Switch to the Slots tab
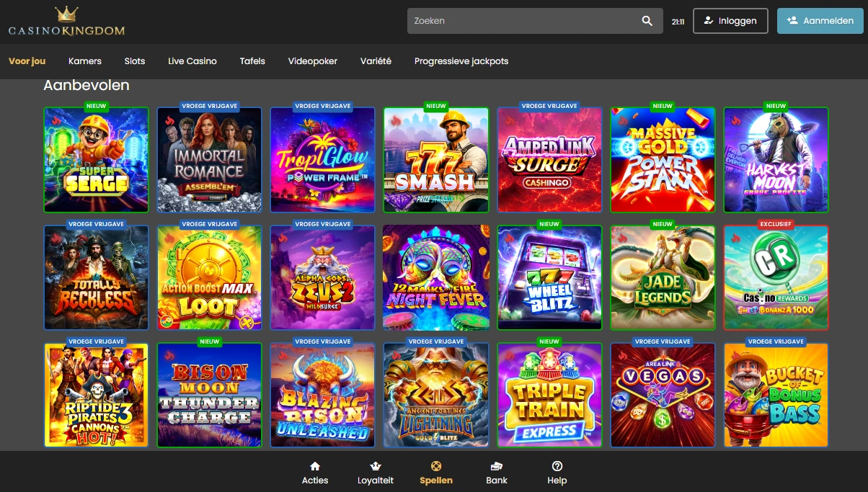868x492 pixels. click(x=135, y=61)
